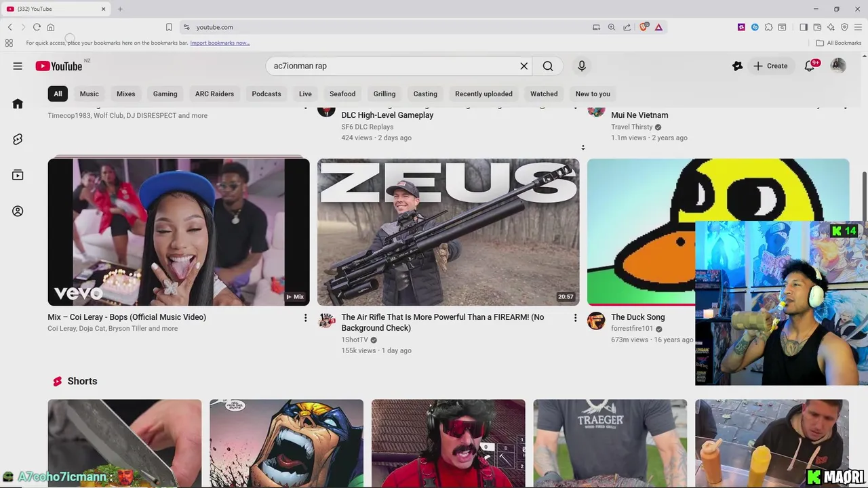Click the Create button

[770, 66]
